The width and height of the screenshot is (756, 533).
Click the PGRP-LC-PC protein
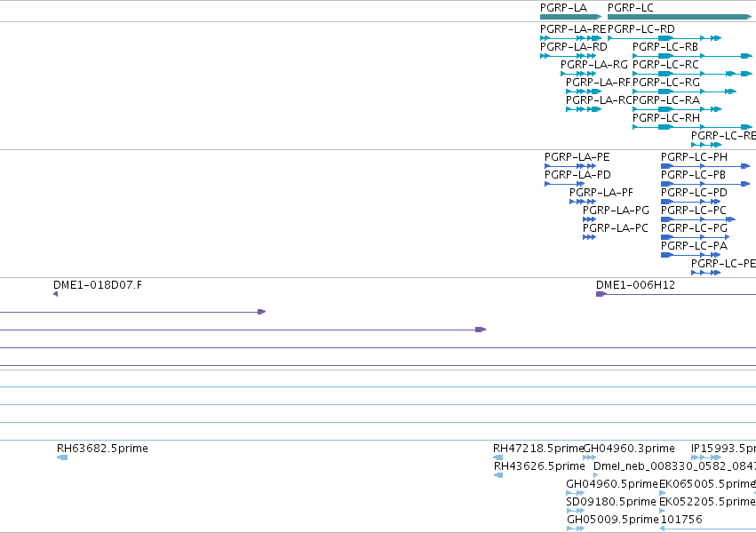click(x=697, y=219)
